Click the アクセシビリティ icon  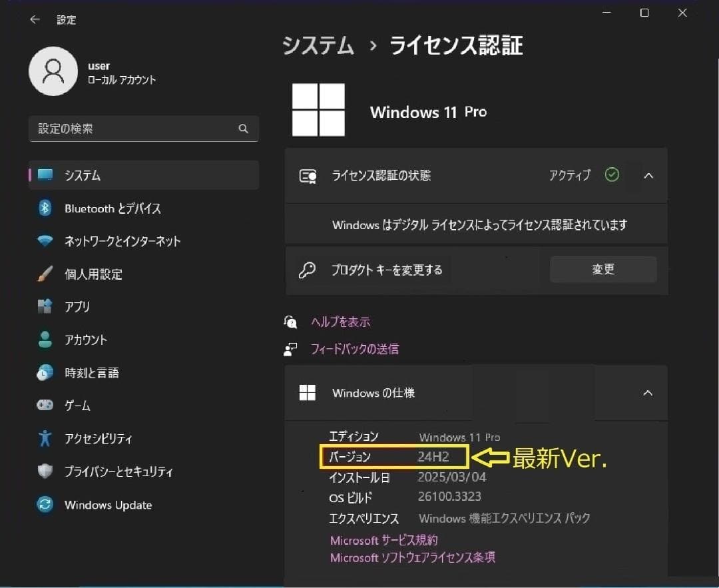pyautogui.click(x=45, y=438)
